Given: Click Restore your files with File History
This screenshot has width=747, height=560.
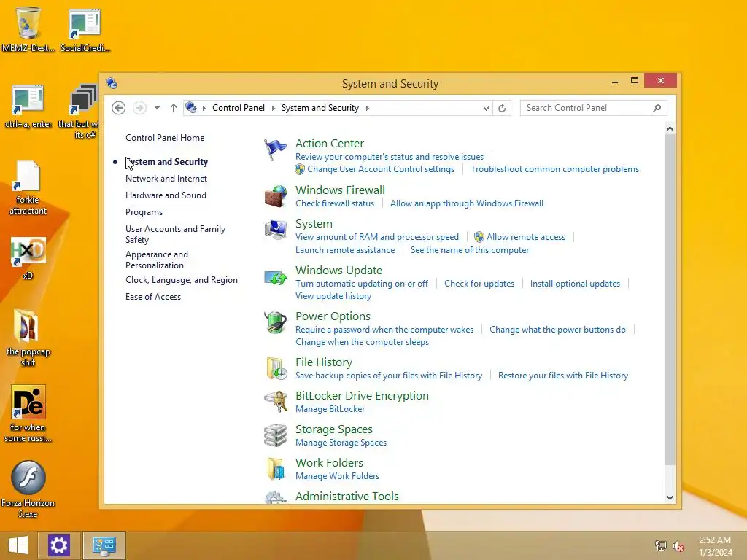Looking at the screenshot, I should [x=562, y=376].
